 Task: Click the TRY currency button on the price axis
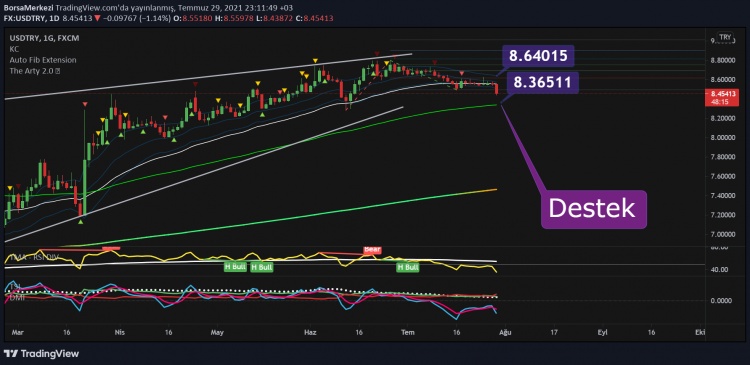click(x=726, y=37)
